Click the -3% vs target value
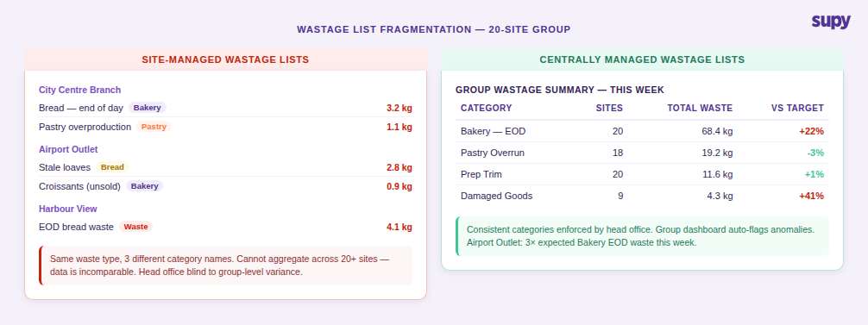The width and height of the screenshot is (868, 325). (815, 153)
